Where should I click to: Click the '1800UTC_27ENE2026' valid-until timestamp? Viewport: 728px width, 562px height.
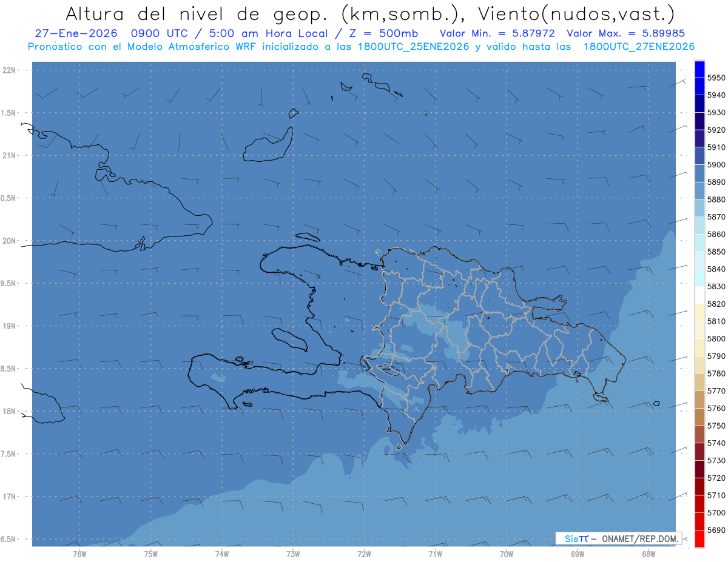click(x=639, y=47)
